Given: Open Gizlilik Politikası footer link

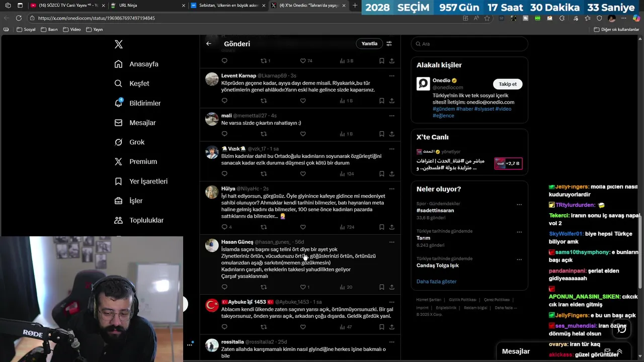Looking at the screenshot, I should click(462, 300).
